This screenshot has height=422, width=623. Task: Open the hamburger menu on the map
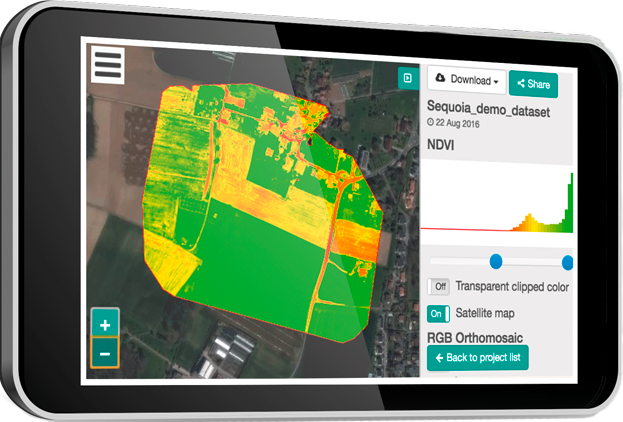(108, 66)
